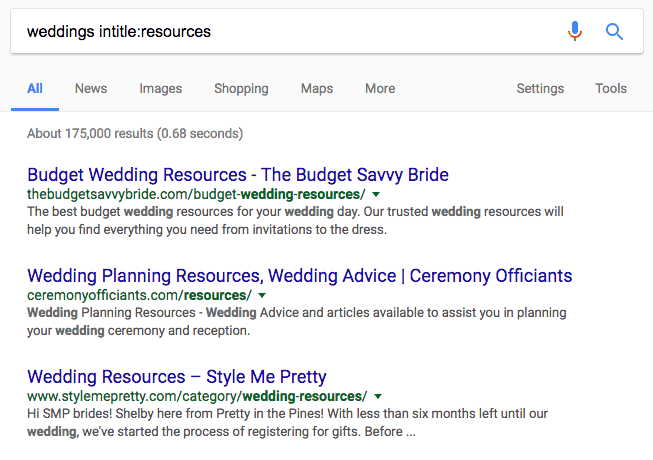This screenshot has height=460, width=653.
Task: Click the thebudgetsavvybride.com/budget-wedding-resources/ URL text
Action: click(196, 194)
